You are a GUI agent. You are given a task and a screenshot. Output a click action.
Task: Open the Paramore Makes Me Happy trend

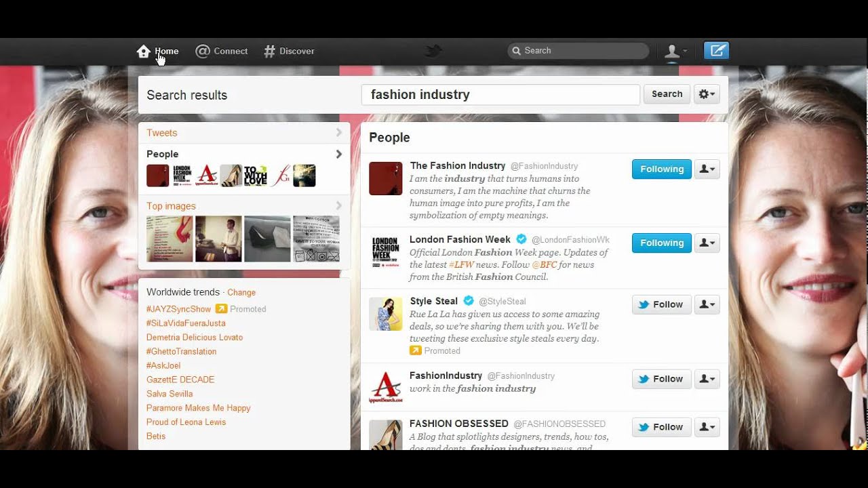(x=199, y=408)
